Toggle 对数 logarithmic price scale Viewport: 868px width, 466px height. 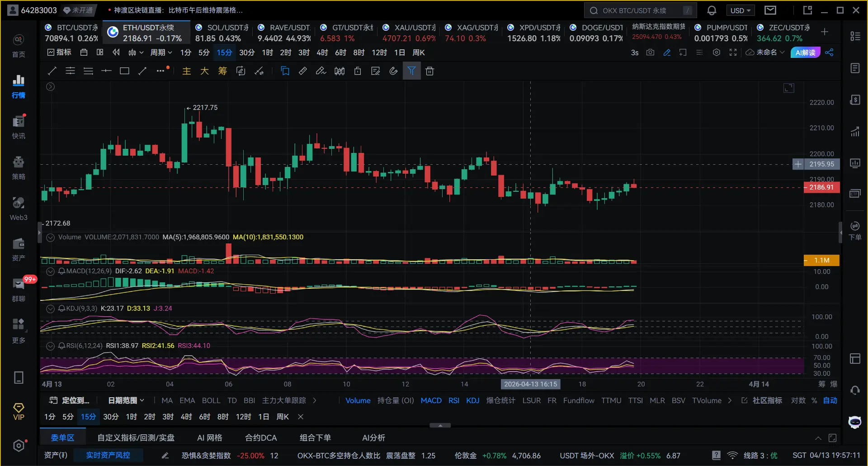(x=798, y=400)
